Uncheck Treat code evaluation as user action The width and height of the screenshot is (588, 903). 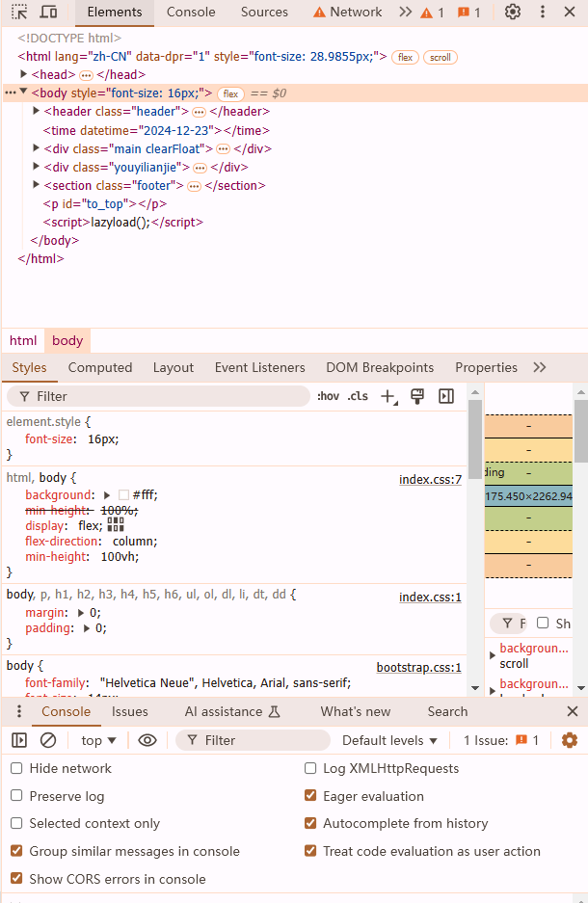(x=310, y=851)
